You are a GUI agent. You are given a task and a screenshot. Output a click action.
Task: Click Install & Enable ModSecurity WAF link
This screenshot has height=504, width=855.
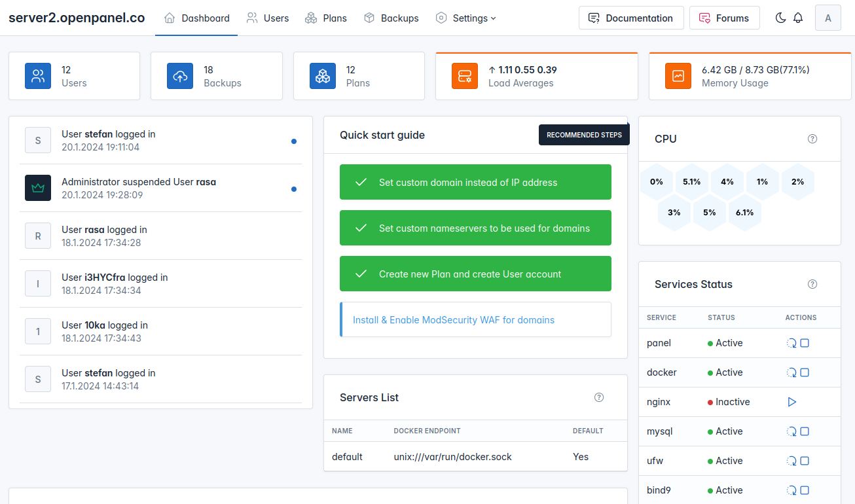pyautogui.click(x=454, y=320)
